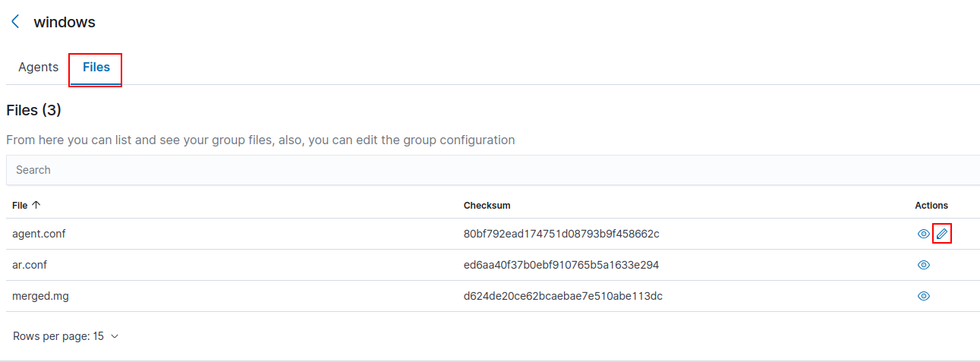Click the agent.conf file name

pyautogui.click(x=39, y=234)
